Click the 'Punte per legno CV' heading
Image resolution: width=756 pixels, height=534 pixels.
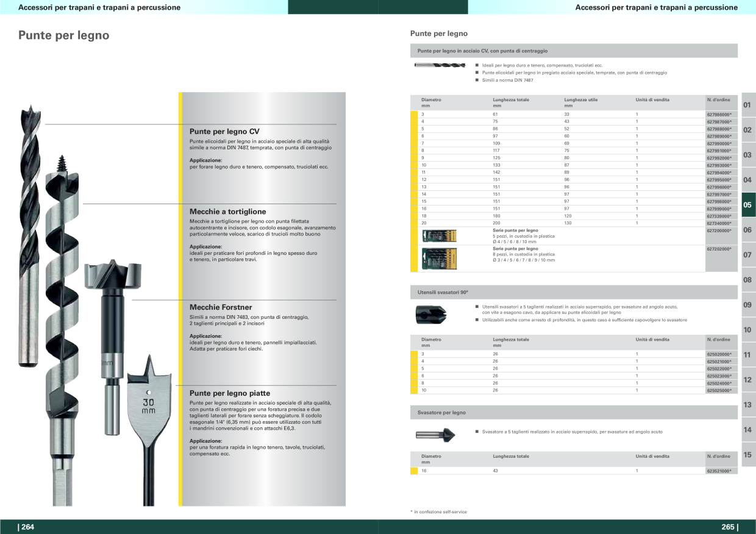[224, 132]
